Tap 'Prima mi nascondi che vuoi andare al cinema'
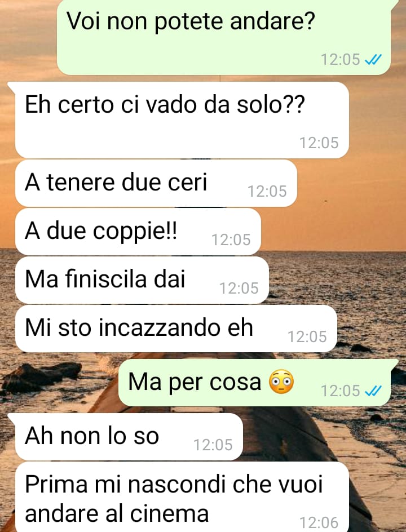 [182, 497]
